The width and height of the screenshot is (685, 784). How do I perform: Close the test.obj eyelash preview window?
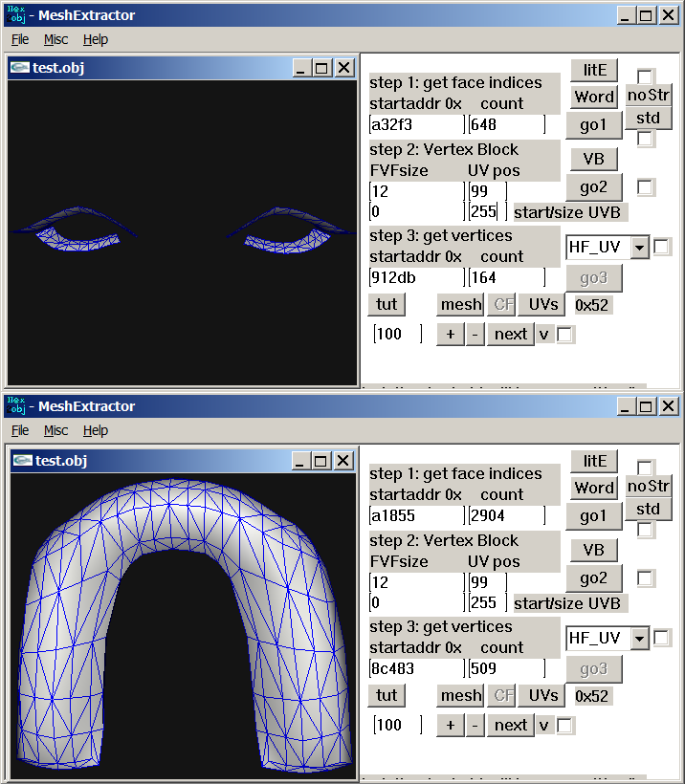click(x=343, y=68)
